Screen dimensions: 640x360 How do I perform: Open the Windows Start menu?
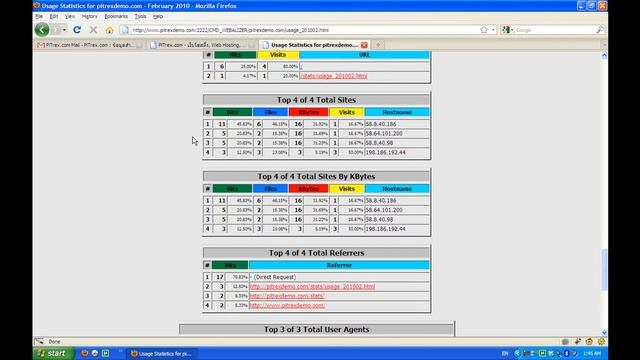click(x=53, y=353)
